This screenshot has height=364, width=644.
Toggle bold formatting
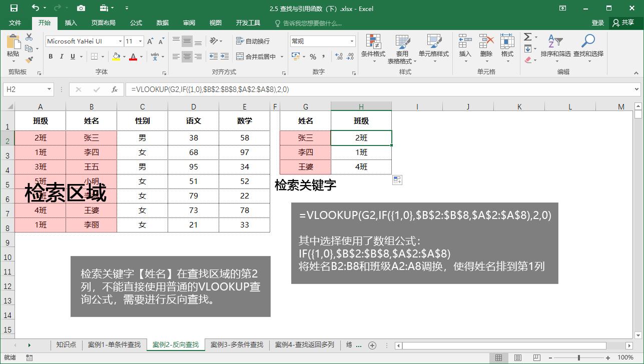pos(50,56)
